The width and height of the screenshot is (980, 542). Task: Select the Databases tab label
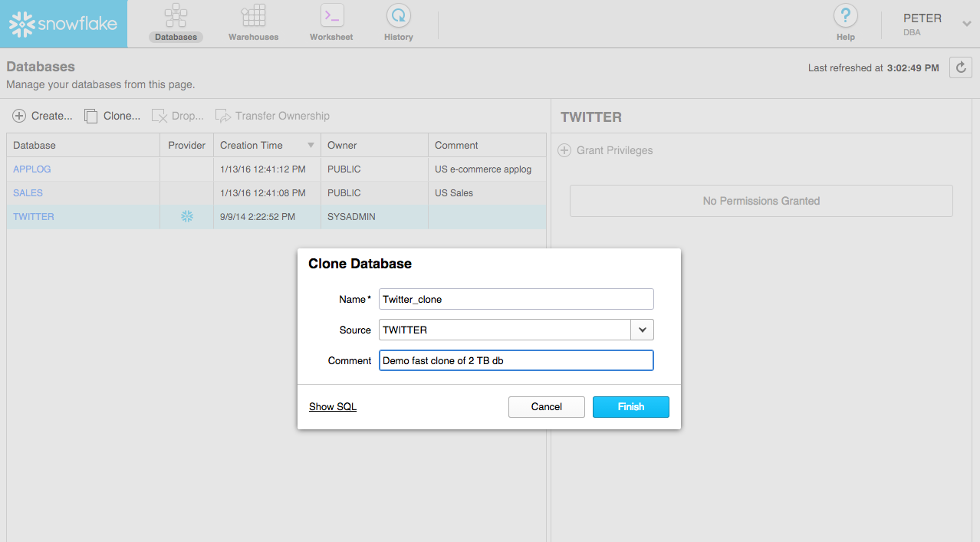176,37
